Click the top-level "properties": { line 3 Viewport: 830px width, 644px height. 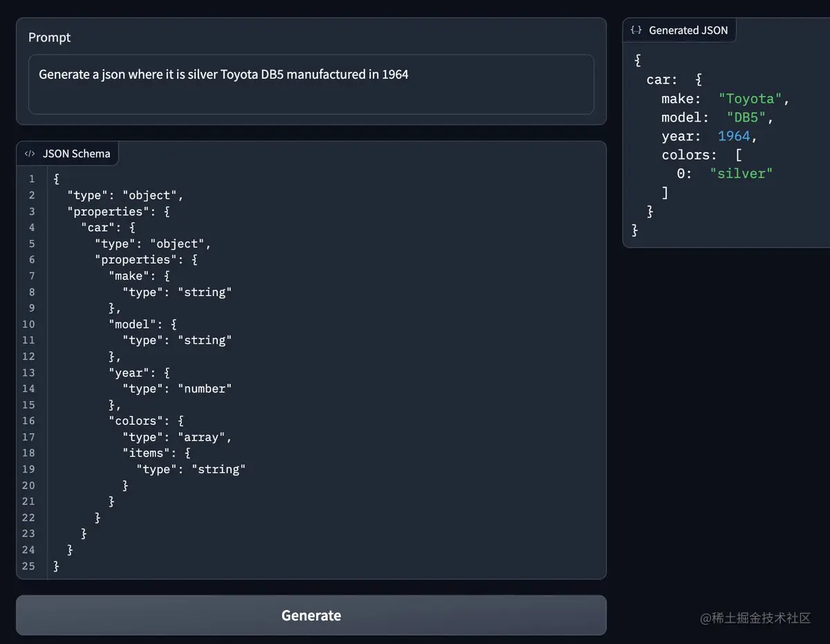(x=119, y=211)
